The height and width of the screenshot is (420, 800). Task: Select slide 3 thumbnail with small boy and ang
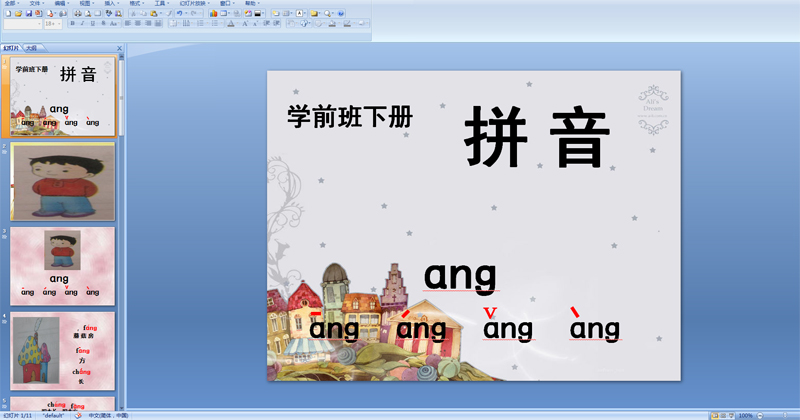(62, 266)
